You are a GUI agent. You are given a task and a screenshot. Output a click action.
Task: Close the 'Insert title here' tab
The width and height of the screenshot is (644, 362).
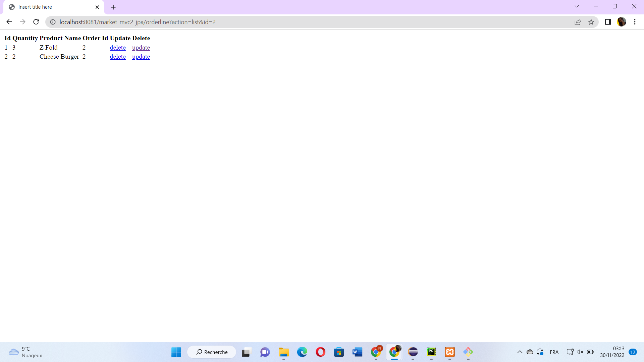pos(97,7)
